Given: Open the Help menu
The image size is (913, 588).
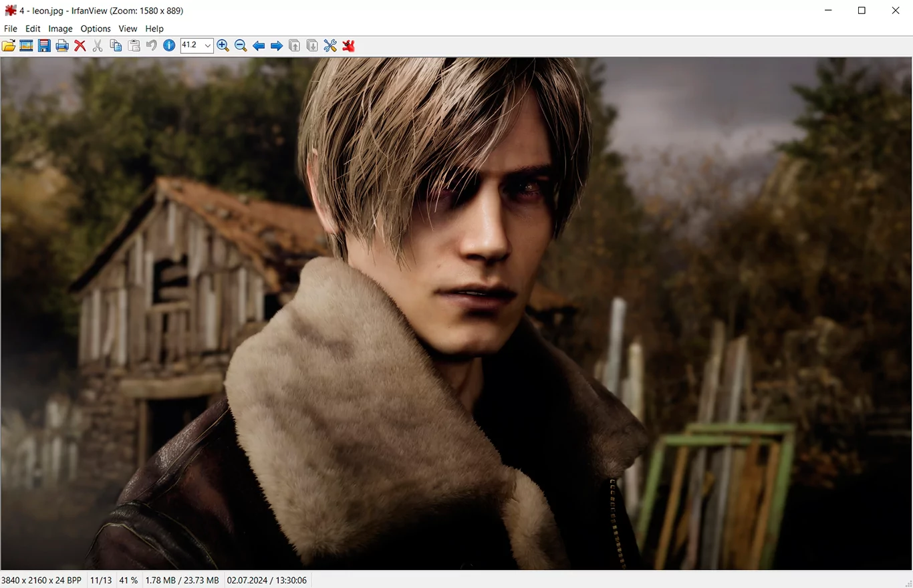Looking at the screenshot, I should 154,29.
